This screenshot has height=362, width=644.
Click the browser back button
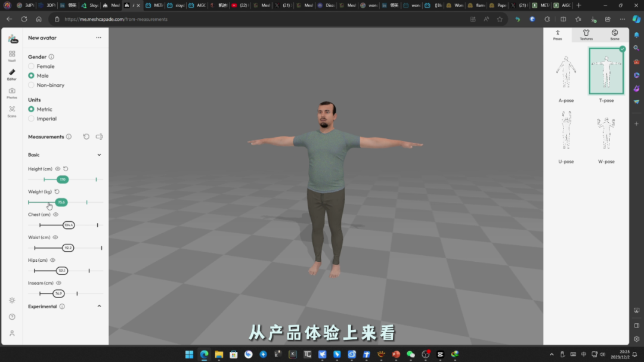click(8, 18)
